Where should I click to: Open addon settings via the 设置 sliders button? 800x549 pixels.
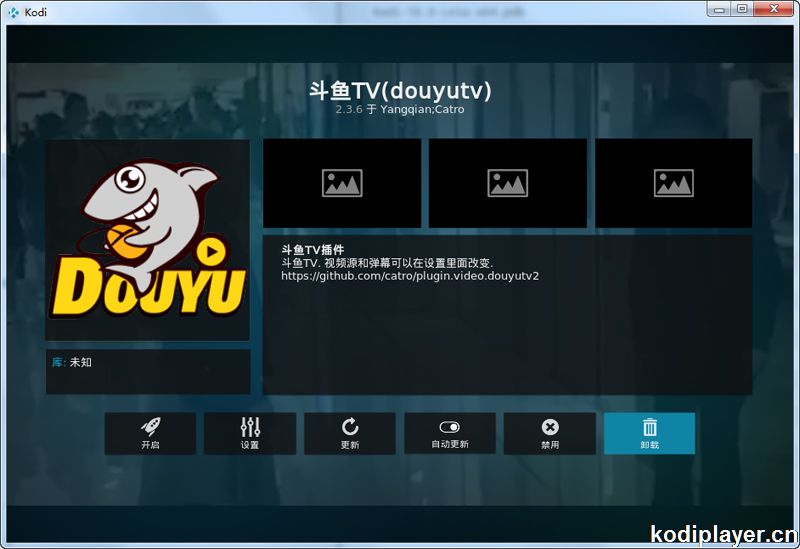pos(250,434)
